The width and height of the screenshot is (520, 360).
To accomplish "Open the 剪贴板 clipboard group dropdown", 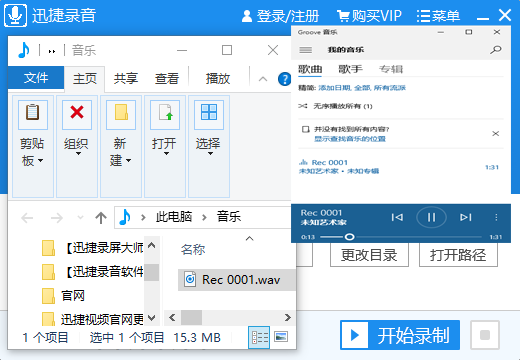I will tap(33, 146).
